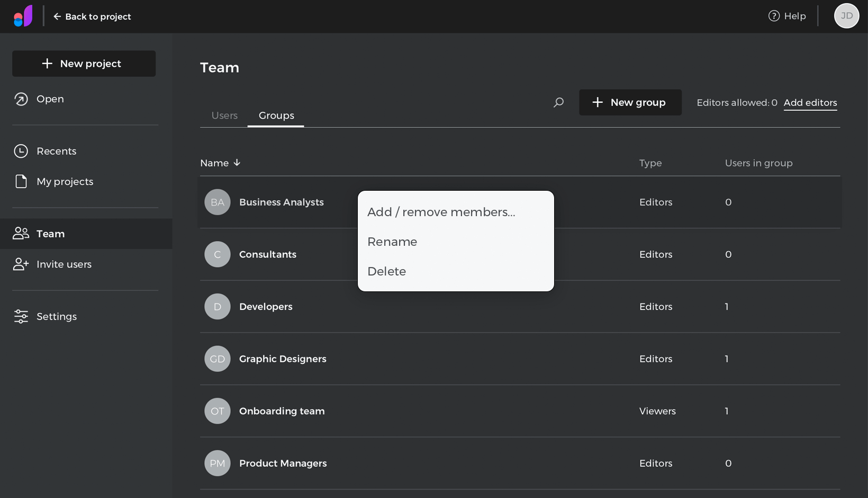
Task: Select the Business Analysts group name
Action: tap(282, 202)
